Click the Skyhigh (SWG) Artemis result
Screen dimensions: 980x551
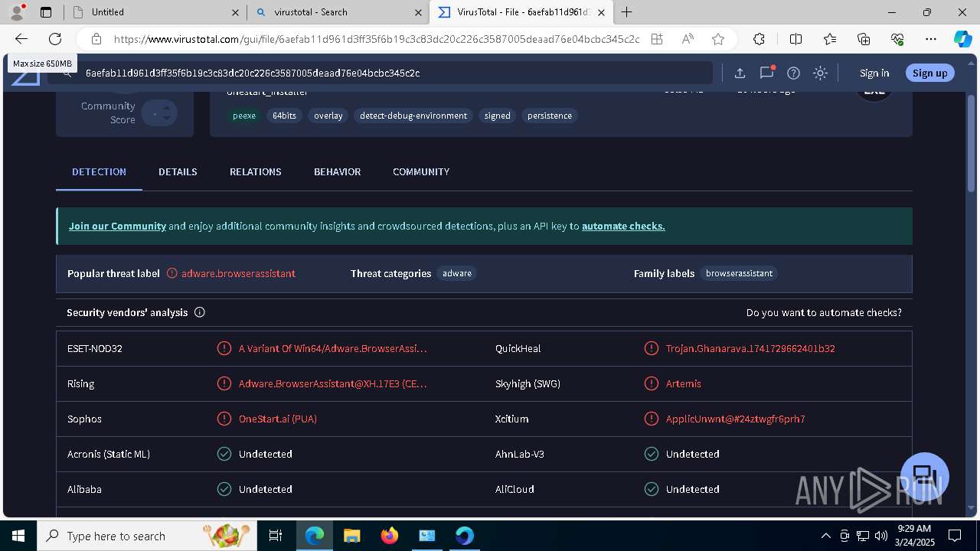(684, 383)
